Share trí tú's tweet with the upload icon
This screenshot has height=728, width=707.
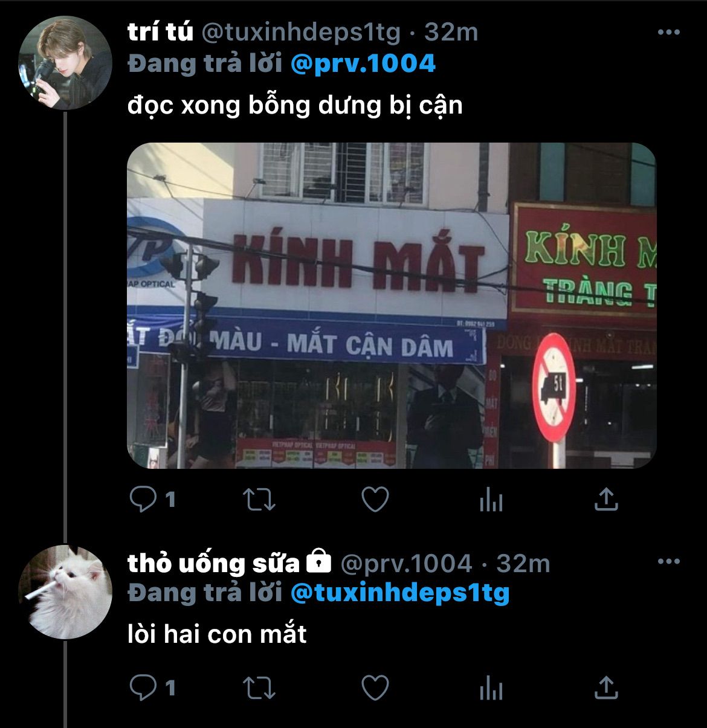coord(605,499)
